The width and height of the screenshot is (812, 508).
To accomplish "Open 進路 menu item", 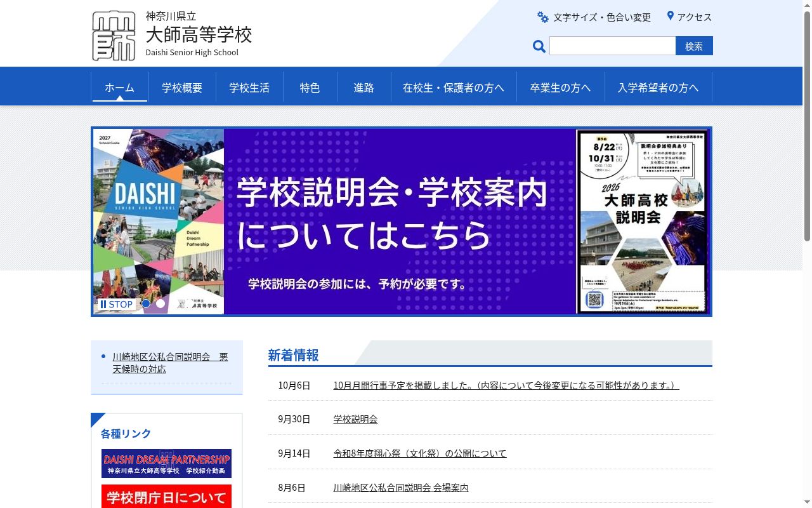I will (364, 88).
